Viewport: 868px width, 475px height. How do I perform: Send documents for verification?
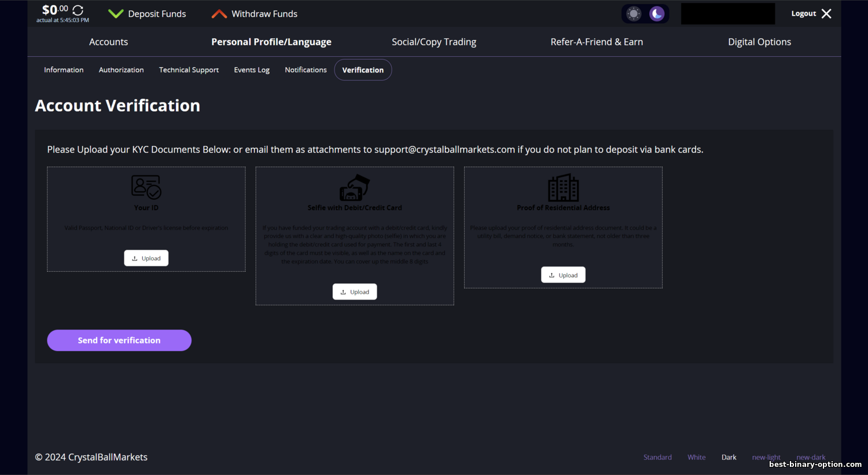pos(119,340)
